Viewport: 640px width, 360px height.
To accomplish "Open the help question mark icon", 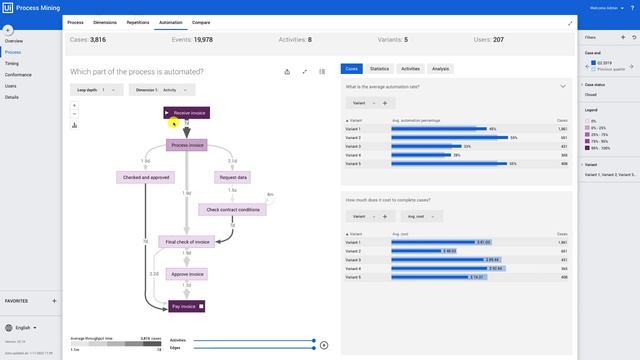I will point(633,8).
